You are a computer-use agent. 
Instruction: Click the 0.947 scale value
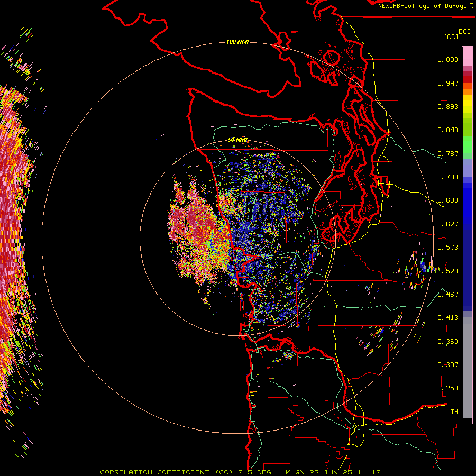pos(448,83)
